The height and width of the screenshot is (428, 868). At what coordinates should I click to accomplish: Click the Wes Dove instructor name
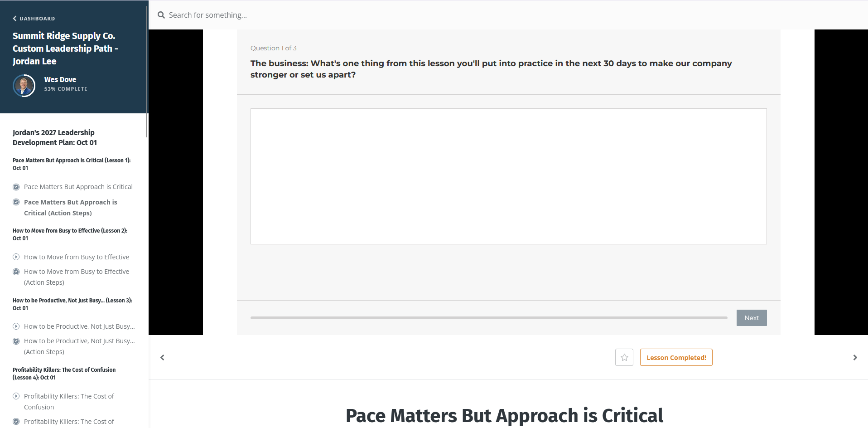click(60, 79)
